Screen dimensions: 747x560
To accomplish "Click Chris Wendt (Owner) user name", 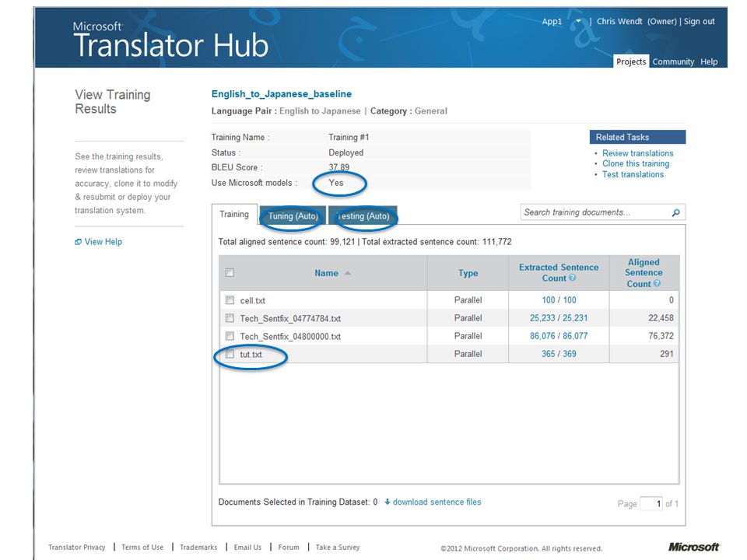I will click(637, 22).
